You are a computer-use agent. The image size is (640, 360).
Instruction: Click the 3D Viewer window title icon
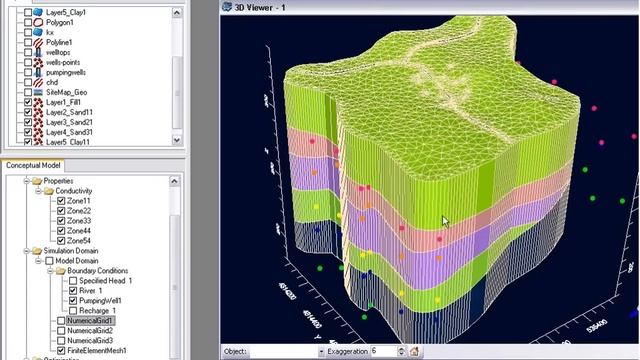click(227, 7)
